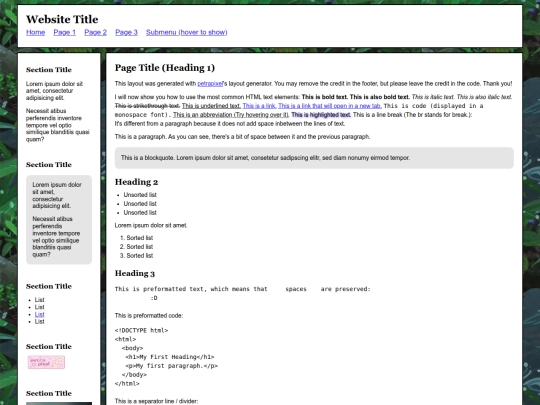Open the petrapixel link in the paragraph
540x405 pixels.
pyautogui.click(x=210, y=84)
